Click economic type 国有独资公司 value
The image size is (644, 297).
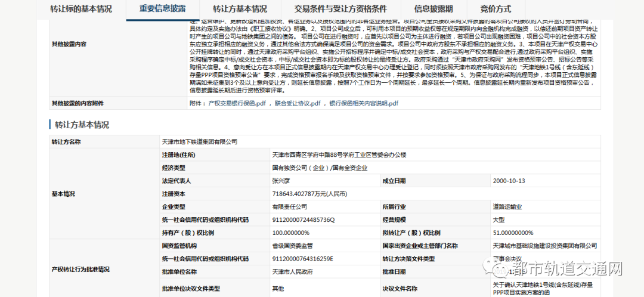click(x=320, y=168)
